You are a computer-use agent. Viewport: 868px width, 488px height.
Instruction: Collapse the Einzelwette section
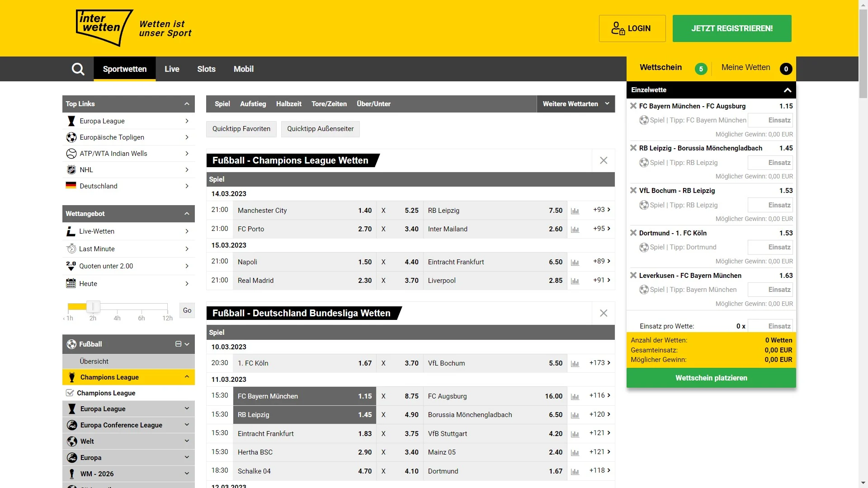click(787, 90)
